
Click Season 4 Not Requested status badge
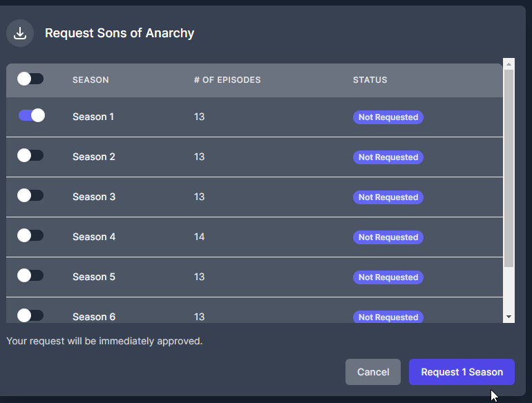tap(388, 237)
